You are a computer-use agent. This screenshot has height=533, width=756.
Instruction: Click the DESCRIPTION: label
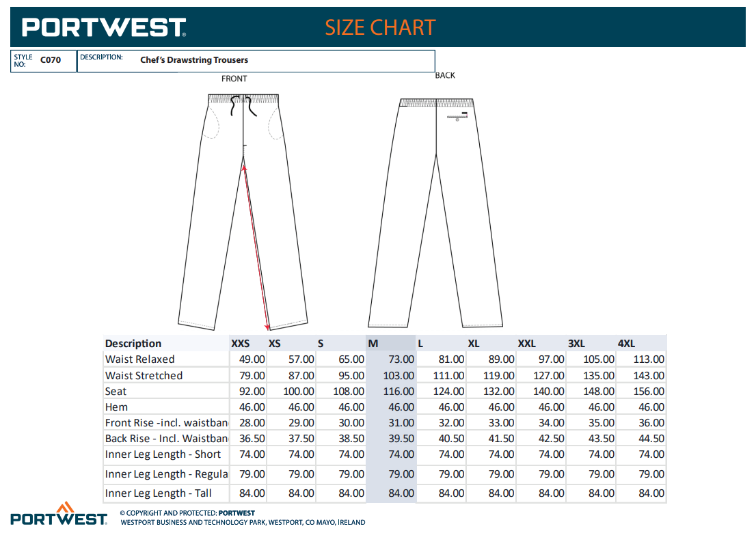101,57
